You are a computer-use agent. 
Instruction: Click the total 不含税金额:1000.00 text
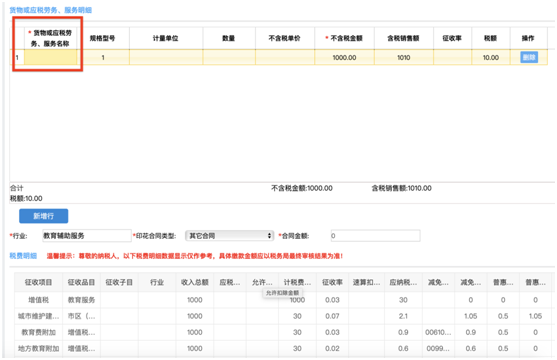[302, 188]
